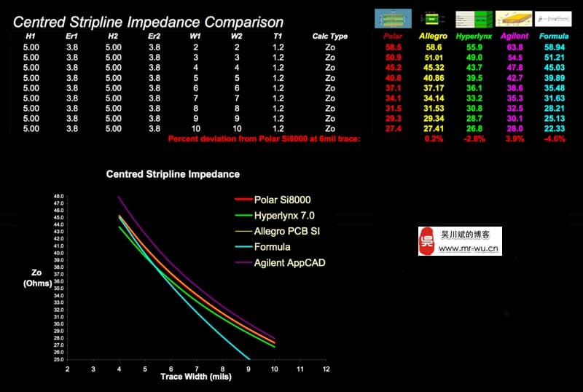
Task: Select the Agilent yellow stripline thumbnail
Action: 514,19
